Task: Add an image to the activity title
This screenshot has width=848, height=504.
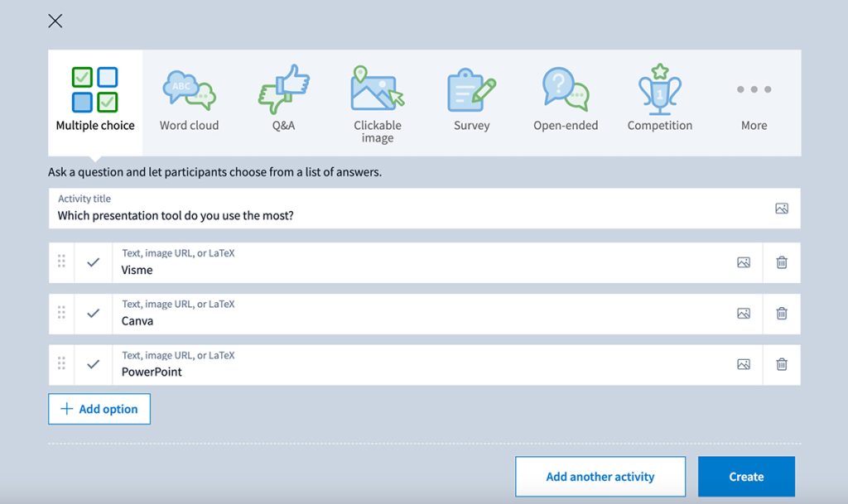Action: click(782, 209)
